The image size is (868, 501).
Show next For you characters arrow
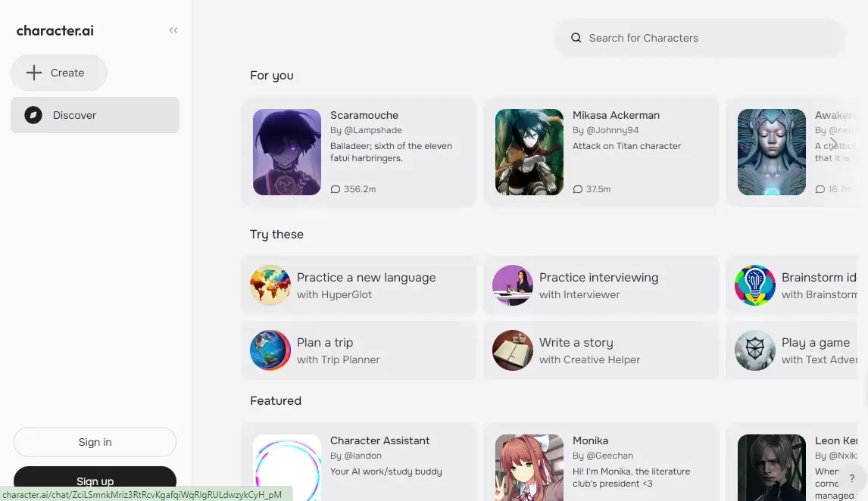834,145
